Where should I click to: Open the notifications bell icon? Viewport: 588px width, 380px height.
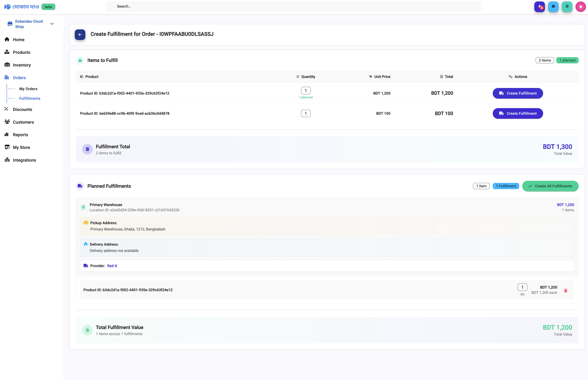tap(539, 7)
